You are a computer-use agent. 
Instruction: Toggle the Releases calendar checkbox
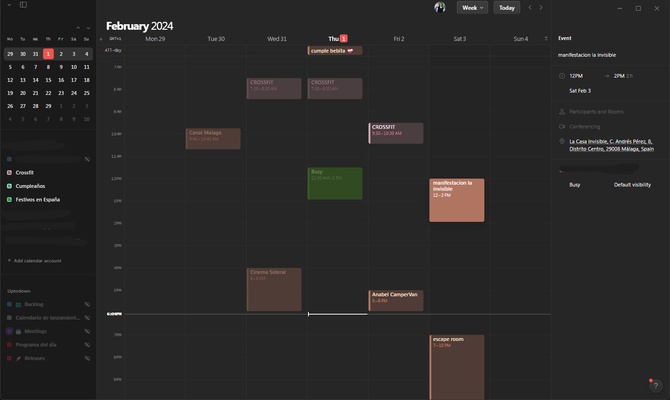click(x=9, y=358)
